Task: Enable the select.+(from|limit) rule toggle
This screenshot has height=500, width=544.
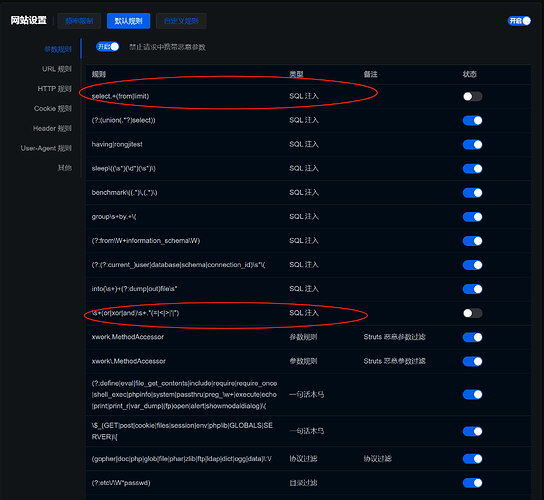Action: click(x=472, y=96)
